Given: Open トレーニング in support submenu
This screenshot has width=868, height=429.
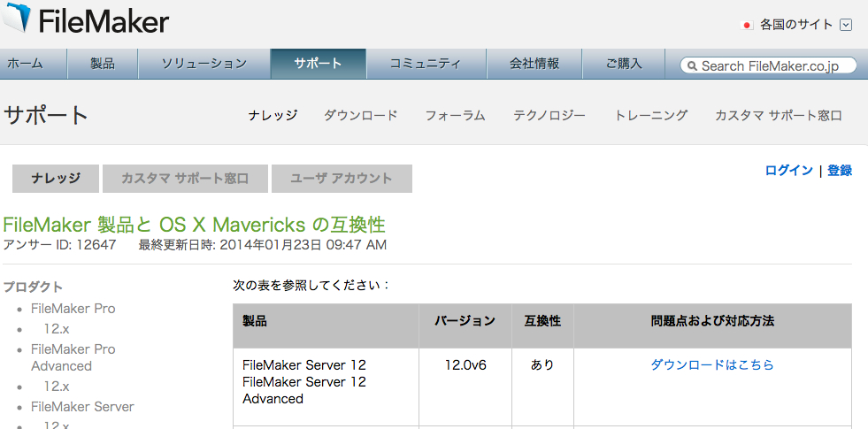Looking at the screenshot, I should 651,115.
